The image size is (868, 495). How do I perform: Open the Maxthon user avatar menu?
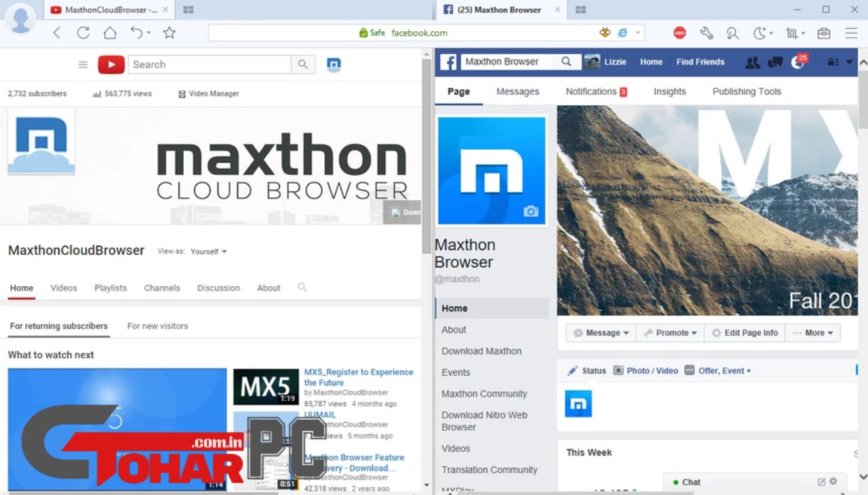coord(21,19)
